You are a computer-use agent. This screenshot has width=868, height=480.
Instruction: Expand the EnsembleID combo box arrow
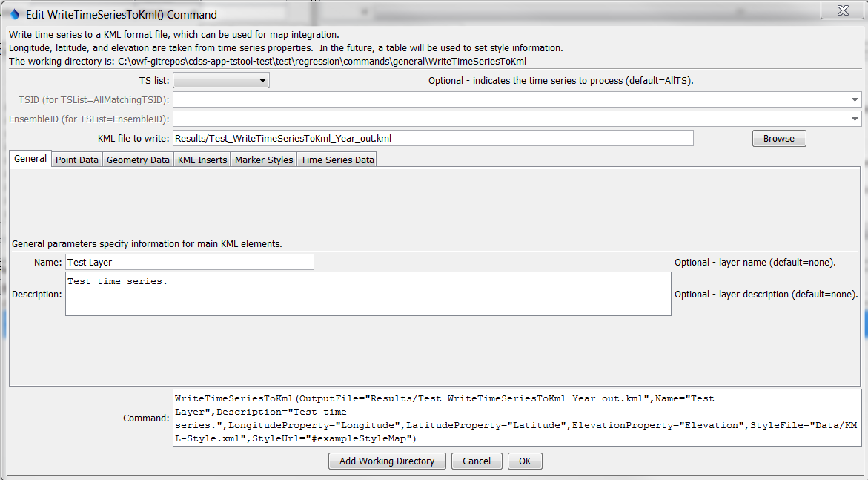(855, 119)
